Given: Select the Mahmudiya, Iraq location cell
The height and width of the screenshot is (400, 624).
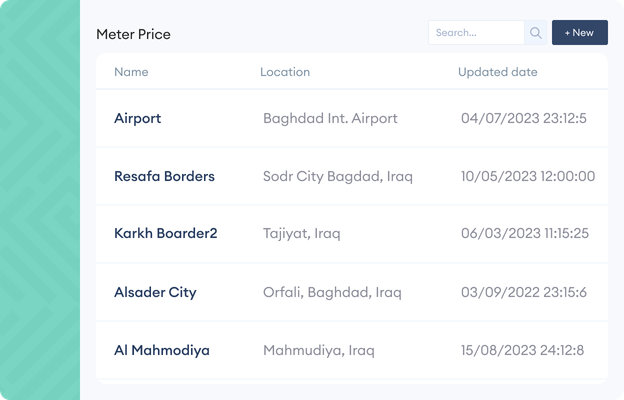Looking at the screenshot, I should pyautogui.click(x=319, y=350).
